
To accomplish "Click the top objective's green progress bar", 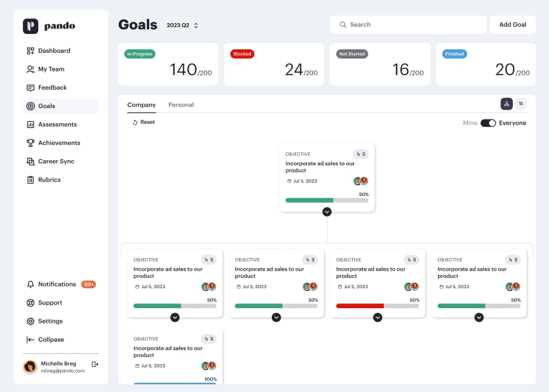I will pyautogui.click(x=327, y=200).
